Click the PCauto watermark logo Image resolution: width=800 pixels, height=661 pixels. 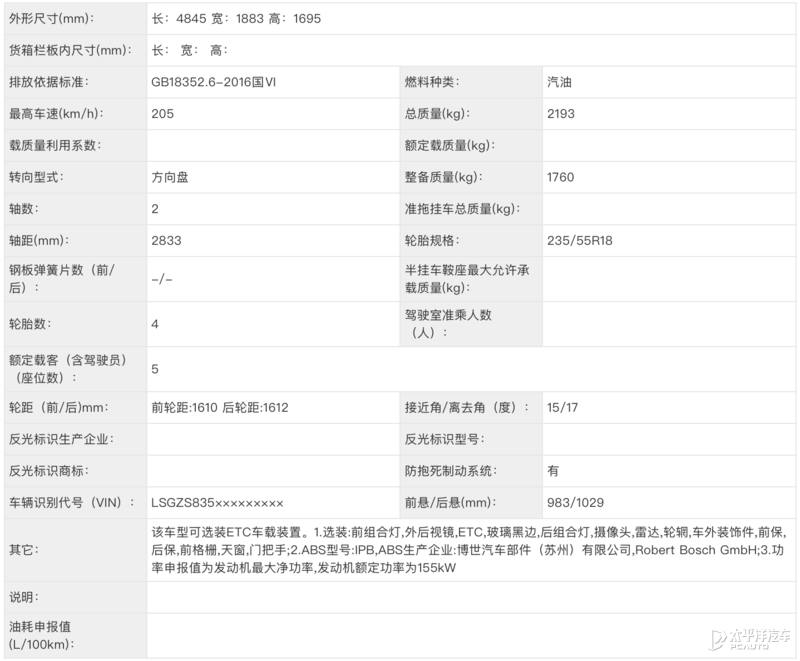749,640
